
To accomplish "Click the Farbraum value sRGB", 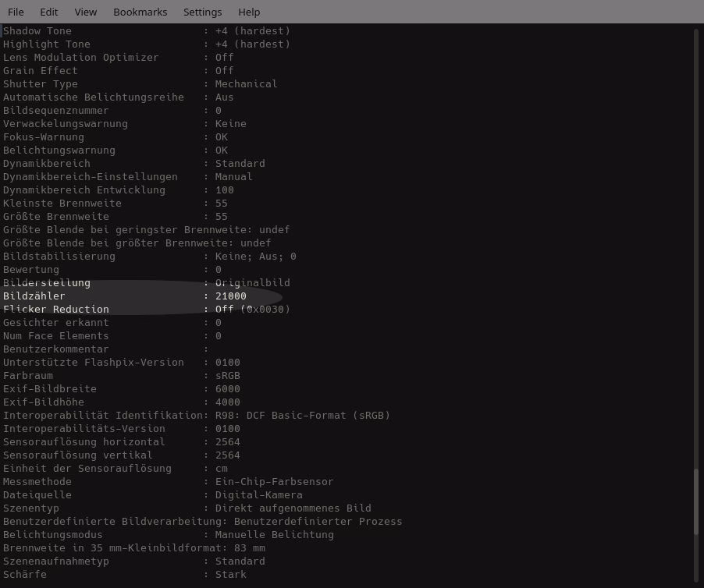I will point(228,376).
